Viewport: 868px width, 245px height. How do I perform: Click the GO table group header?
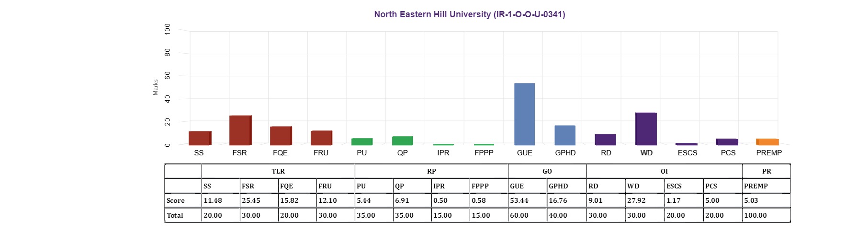point(547,171)
